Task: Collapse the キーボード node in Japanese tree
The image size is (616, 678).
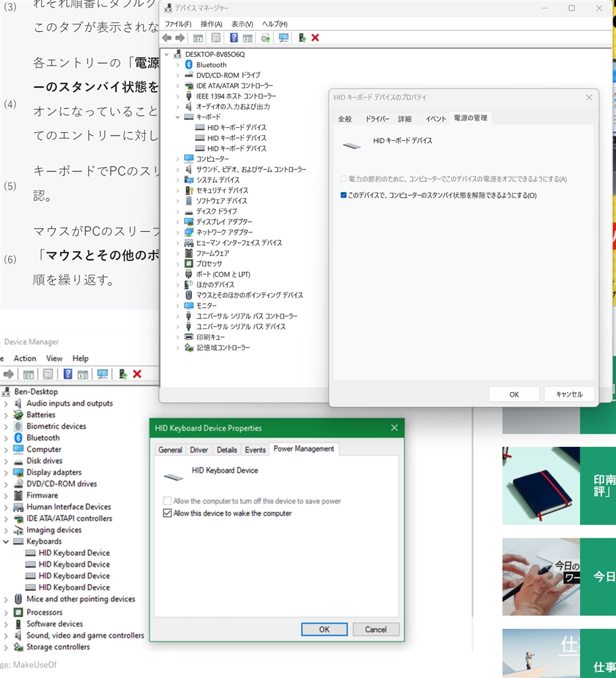Action: point(177,117)
